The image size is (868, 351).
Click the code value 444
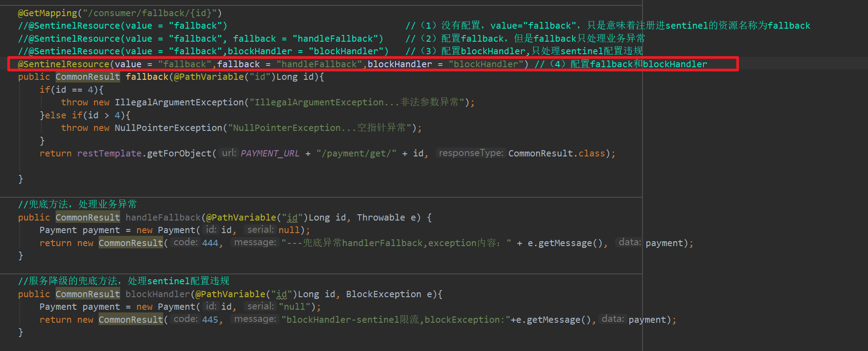click(x=210, y=243)
